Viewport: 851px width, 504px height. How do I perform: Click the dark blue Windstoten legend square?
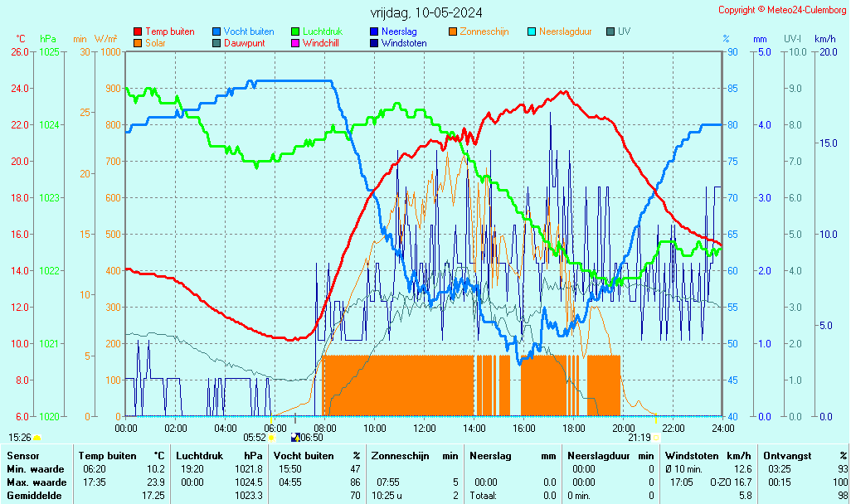pyautogui.click(x=374, y=43)
